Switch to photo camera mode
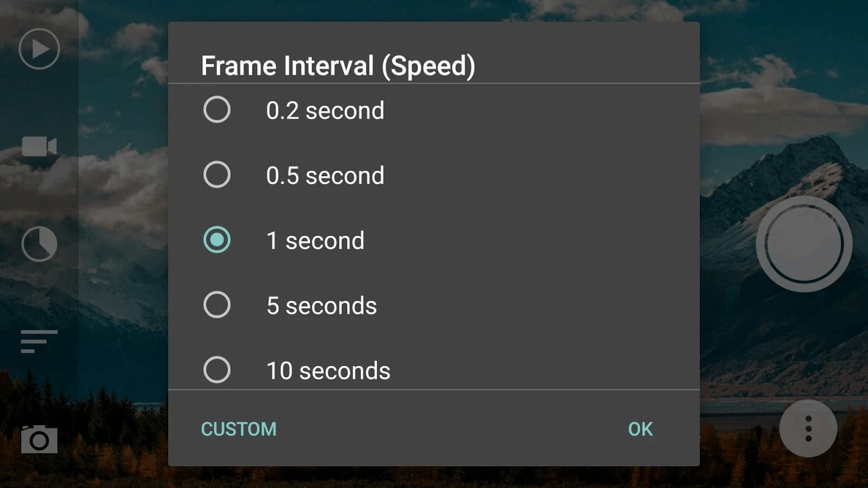This screenshot has height=488, width=868. 38,439
